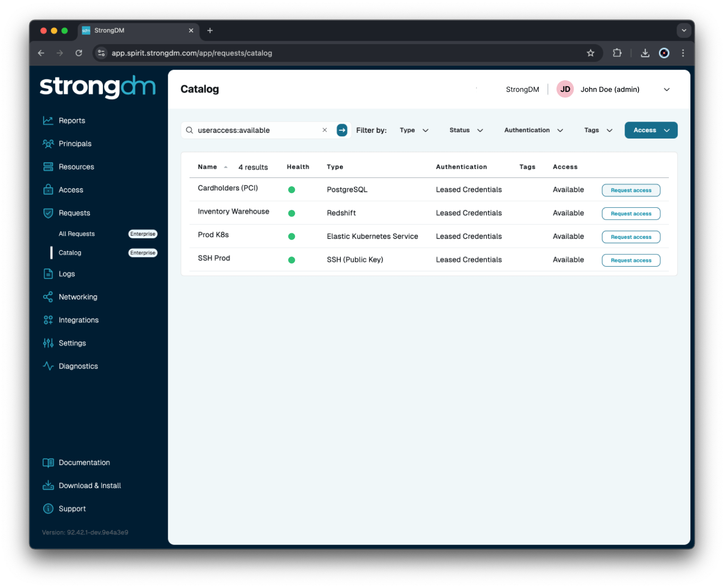
Task: Click the search magnifier in the search bar
Action: pos(190,130)
